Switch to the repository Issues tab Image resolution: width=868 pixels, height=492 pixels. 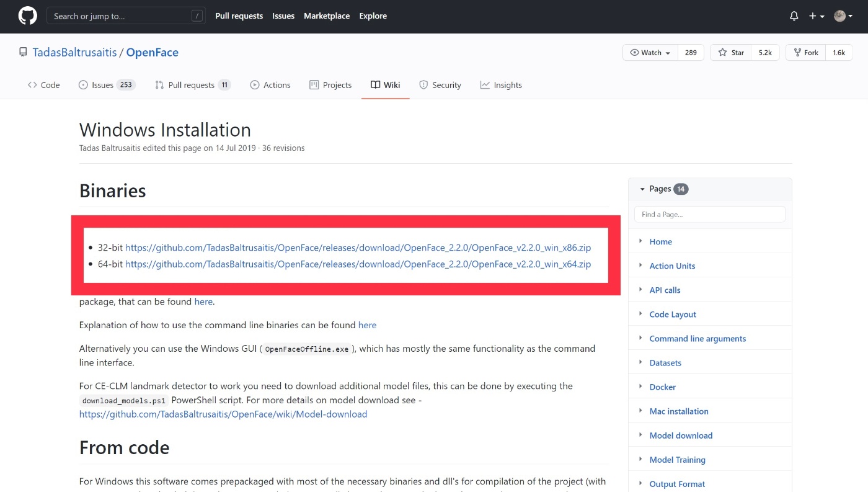107,85
